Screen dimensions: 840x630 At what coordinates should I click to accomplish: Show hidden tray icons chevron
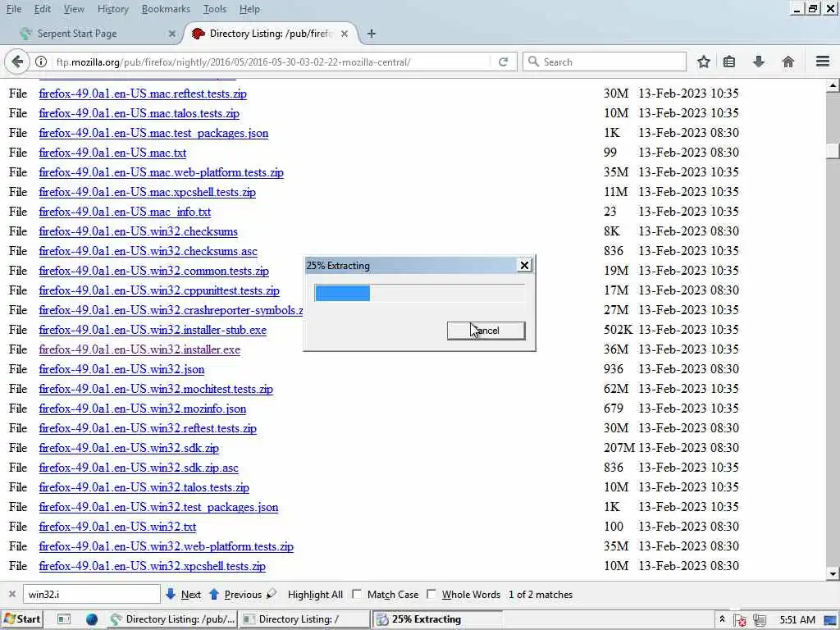722,619
